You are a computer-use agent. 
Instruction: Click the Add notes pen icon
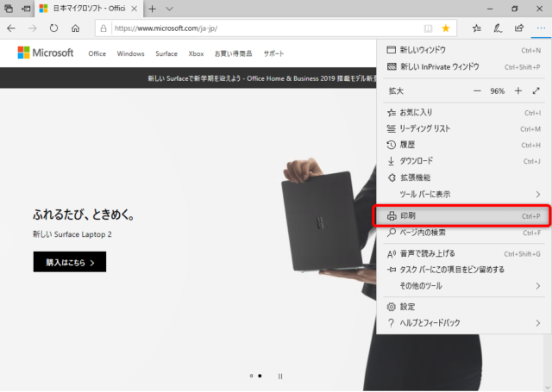point(498,28)
